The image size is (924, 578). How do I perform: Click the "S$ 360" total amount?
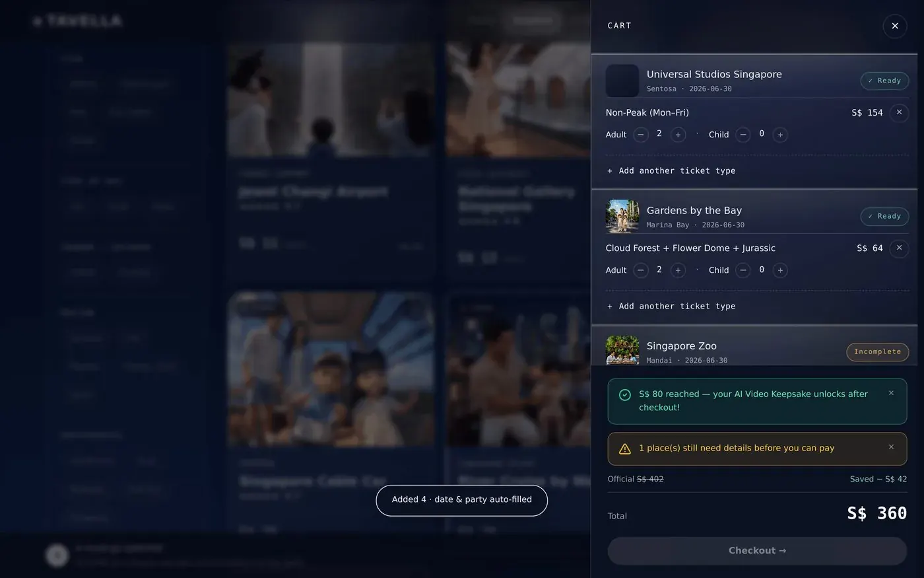coord(877,513)
